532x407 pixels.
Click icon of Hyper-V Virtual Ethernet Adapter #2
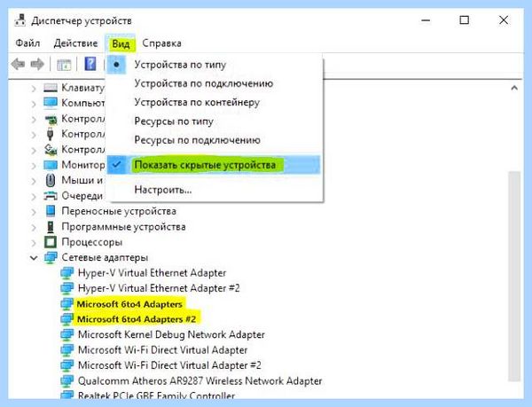66,288
